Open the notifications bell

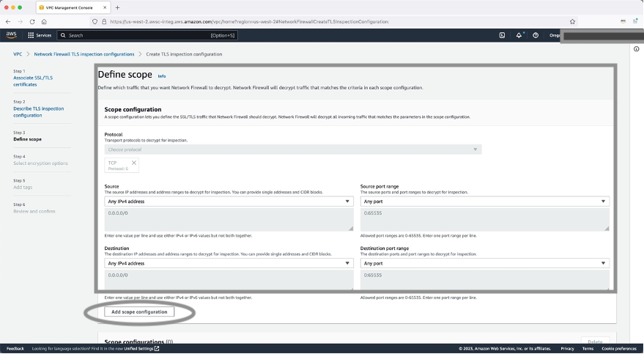pos(519,35)
